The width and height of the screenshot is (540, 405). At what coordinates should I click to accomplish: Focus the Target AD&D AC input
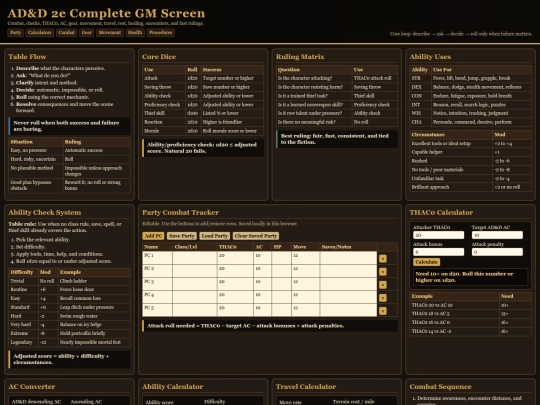click(497, 235)
